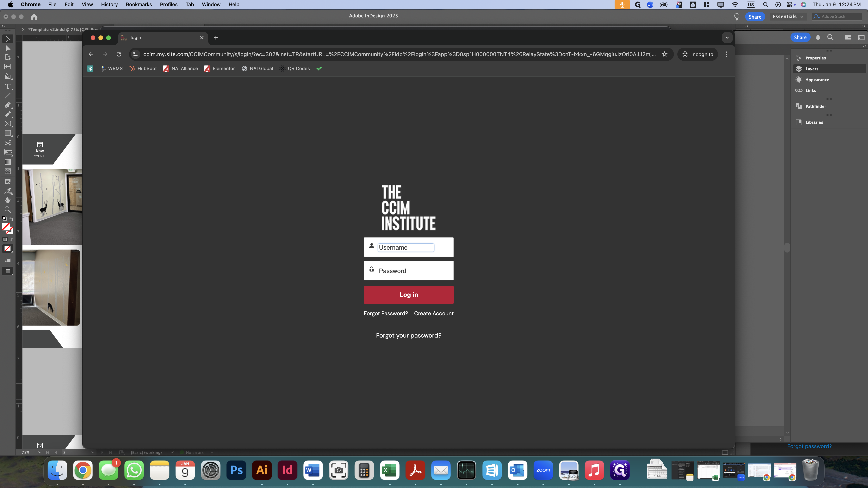Expand the collapsed InDesign toolbar arrows
Viewport: 868px width, 488px height.
click(4, 26)
